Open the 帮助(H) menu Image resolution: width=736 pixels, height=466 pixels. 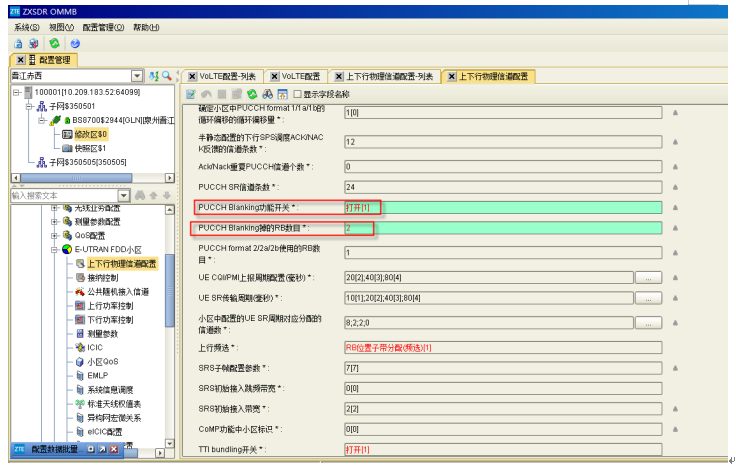(146, 27)
